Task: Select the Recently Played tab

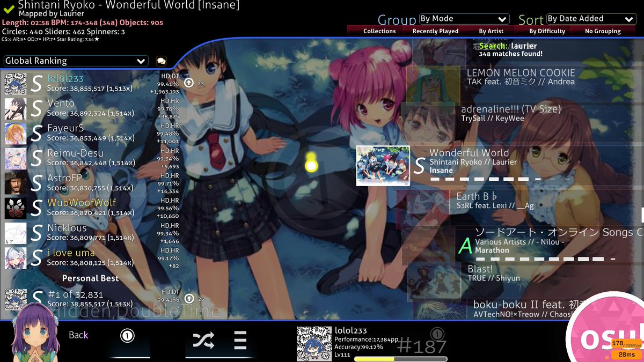Action: 435,31
